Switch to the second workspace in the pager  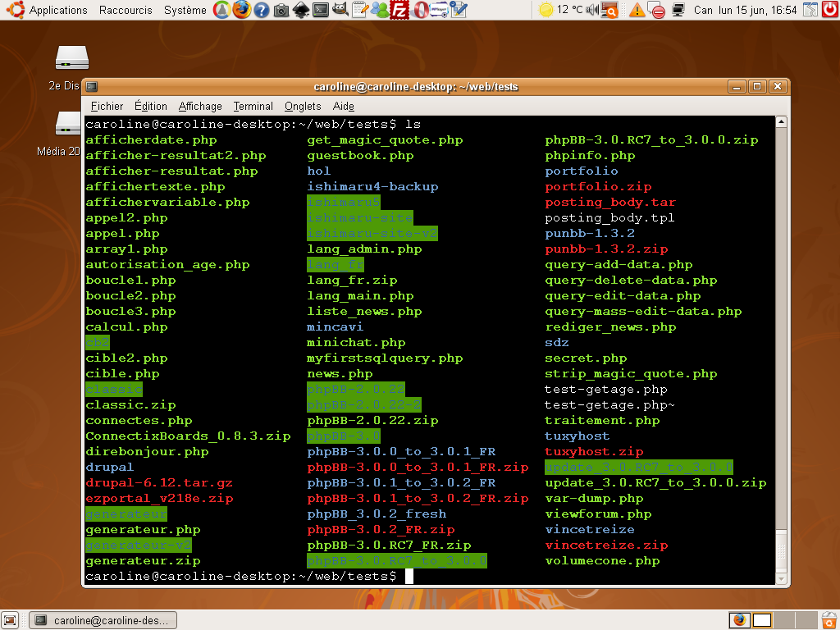[x=761, y=620]
